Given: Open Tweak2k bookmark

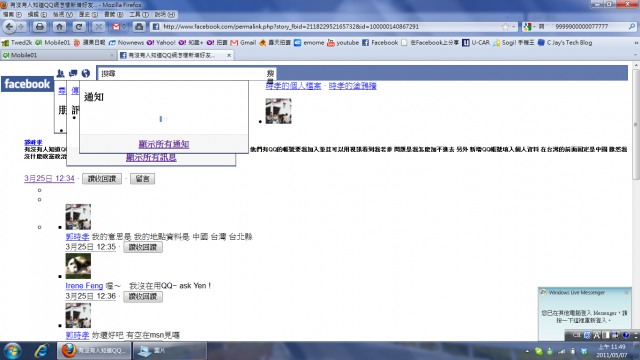Looking at the screenshot, I should tap(17, 42).
